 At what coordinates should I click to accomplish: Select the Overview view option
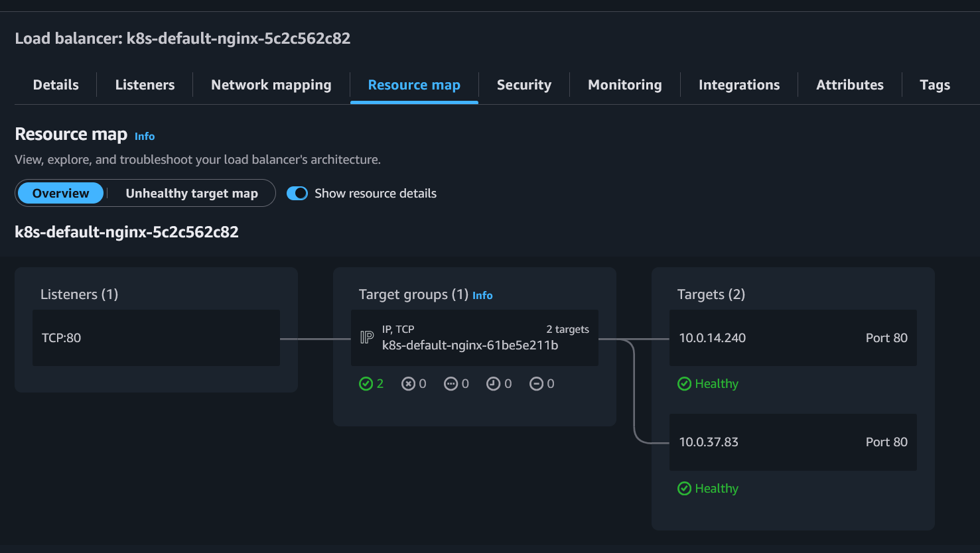[x=60, y=193]
